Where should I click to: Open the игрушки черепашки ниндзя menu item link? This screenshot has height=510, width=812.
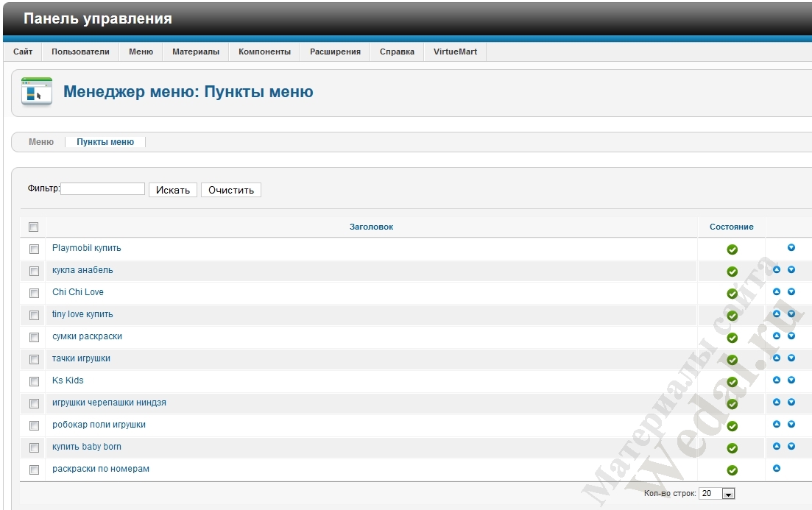(109, 403)
